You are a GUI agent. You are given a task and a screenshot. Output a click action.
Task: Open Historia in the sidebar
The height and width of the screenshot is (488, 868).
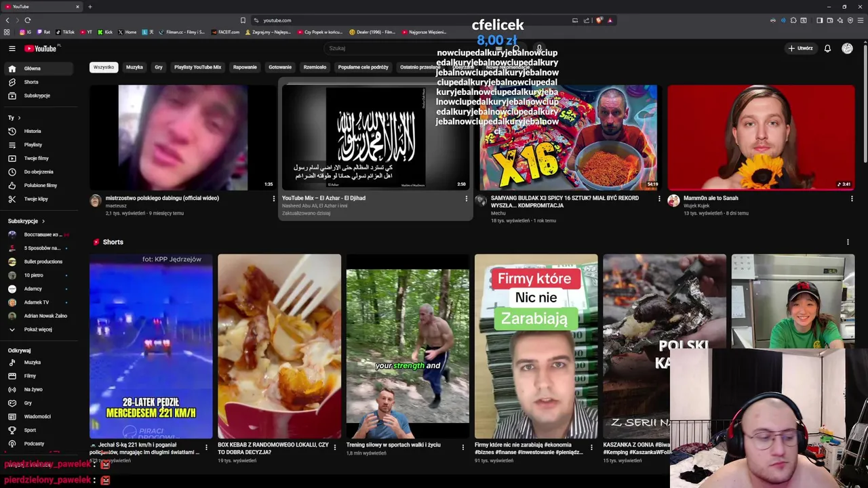(37, 131)
